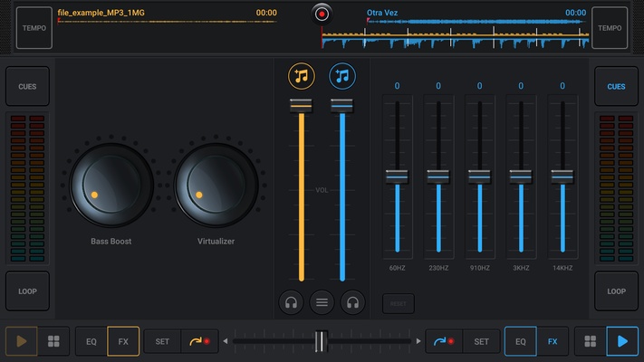Open the right deck LOOP panel
Screen dimensions: 644x362
(616, 291)
